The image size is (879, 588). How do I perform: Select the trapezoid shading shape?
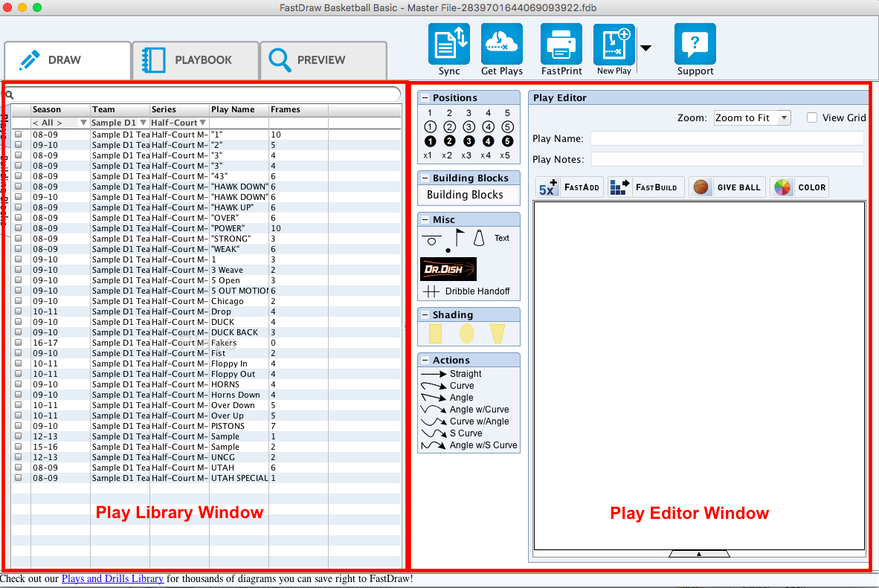[498, 334]
